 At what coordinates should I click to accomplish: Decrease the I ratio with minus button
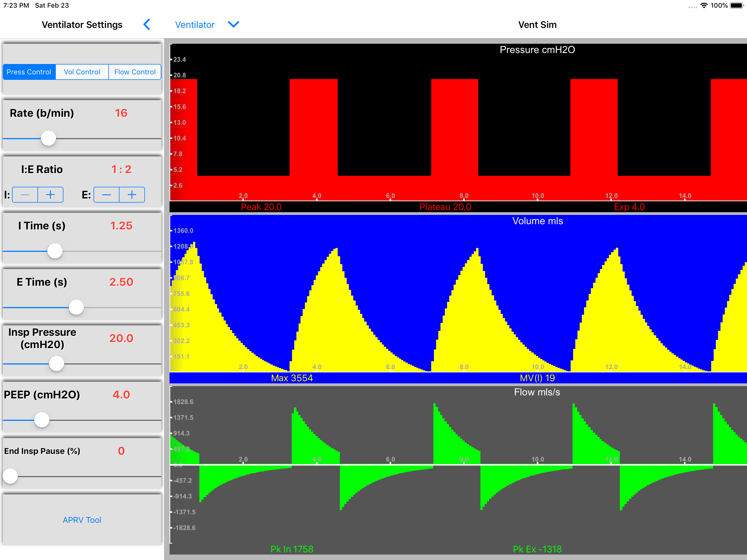(x=25, y=195)
